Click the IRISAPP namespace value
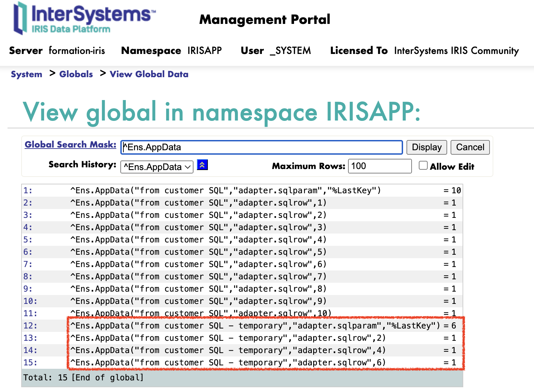This screenshot has width=534, height=392. (204, 51)
